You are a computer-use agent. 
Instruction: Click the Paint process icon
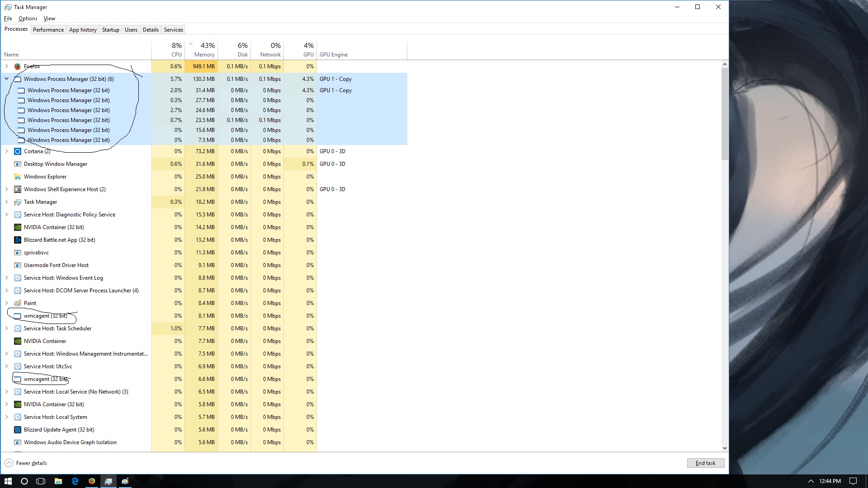click(17, 303)
